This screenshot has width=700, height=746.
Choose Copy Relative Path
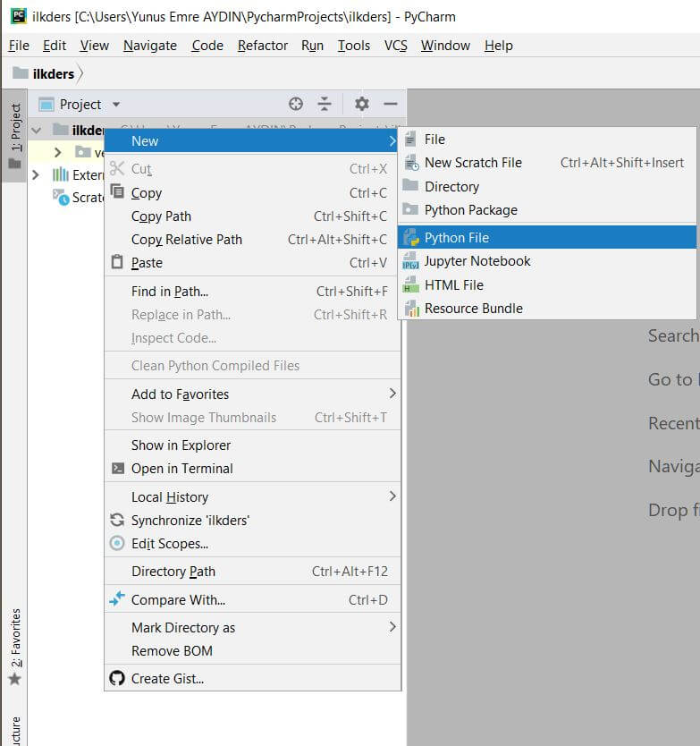[x=252, y=240]
